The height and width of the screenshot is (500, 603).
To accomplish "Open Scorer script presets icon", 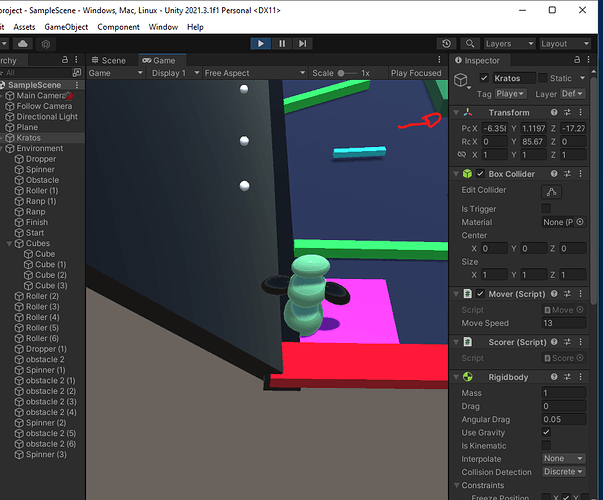I will pos(567,342).
